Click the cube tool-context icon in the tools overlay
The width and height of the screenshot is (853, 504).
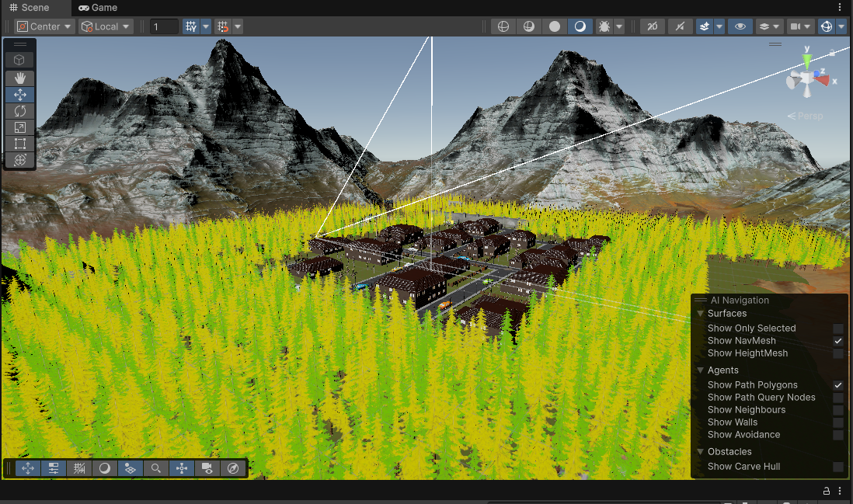point(19,60)
